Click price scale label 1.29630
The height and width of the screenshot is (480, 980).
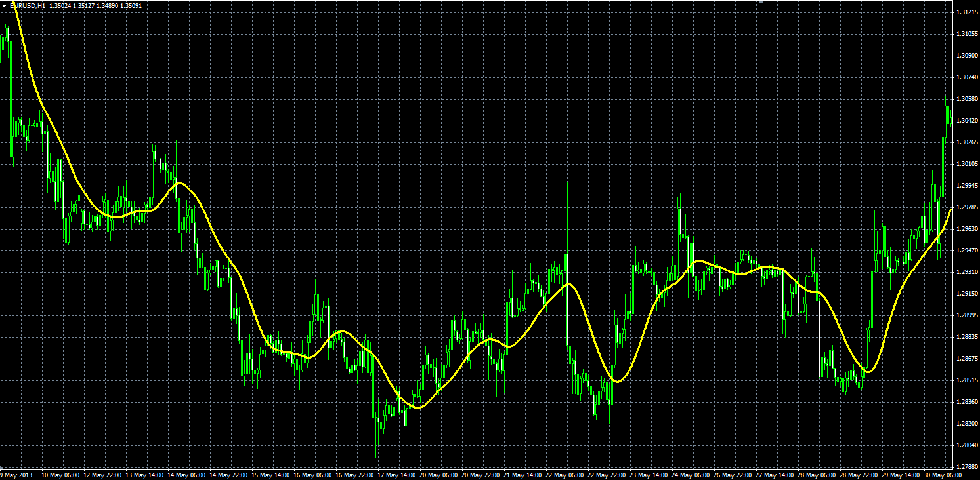point(967,229)
